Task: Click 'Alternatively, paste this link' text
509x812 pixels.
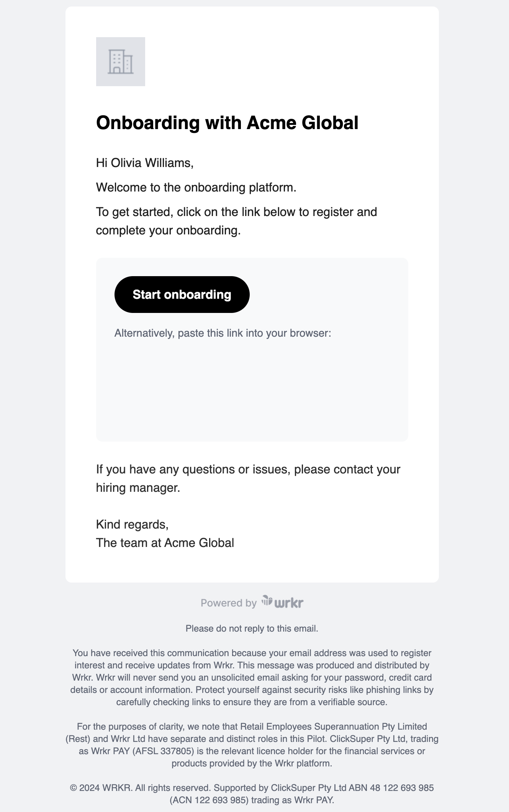Action: coord(223,333)
